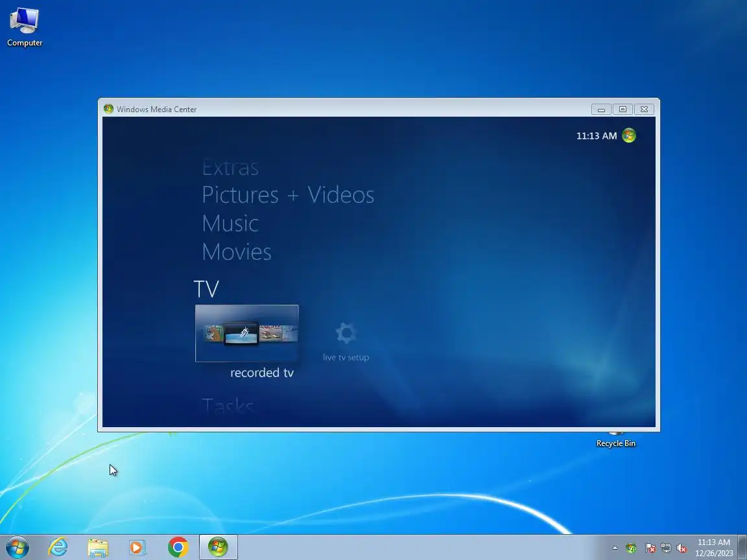The width and height of the screenshot is (747, 560).
Task: Click the live tv setup label
Action: (346, 357)
